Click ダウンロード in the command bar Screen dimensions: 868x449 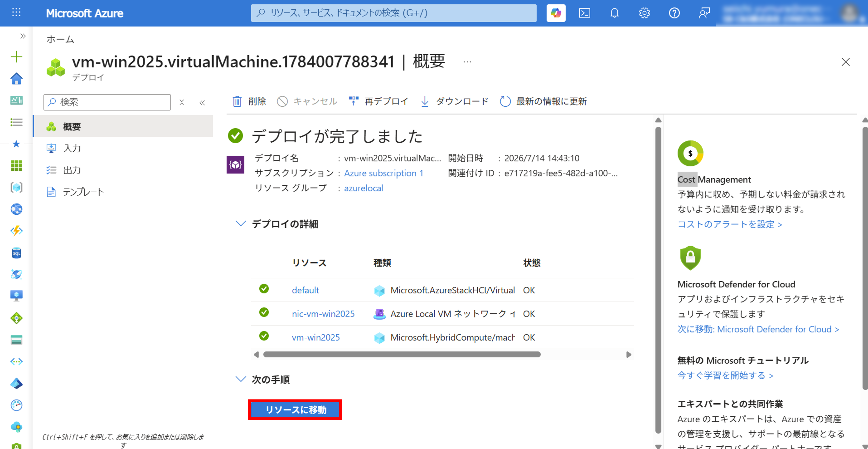click(x=455, y=101)
